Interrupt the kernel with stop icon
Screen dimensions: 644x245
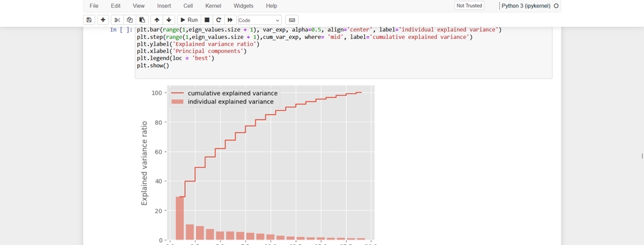[207, 19]
